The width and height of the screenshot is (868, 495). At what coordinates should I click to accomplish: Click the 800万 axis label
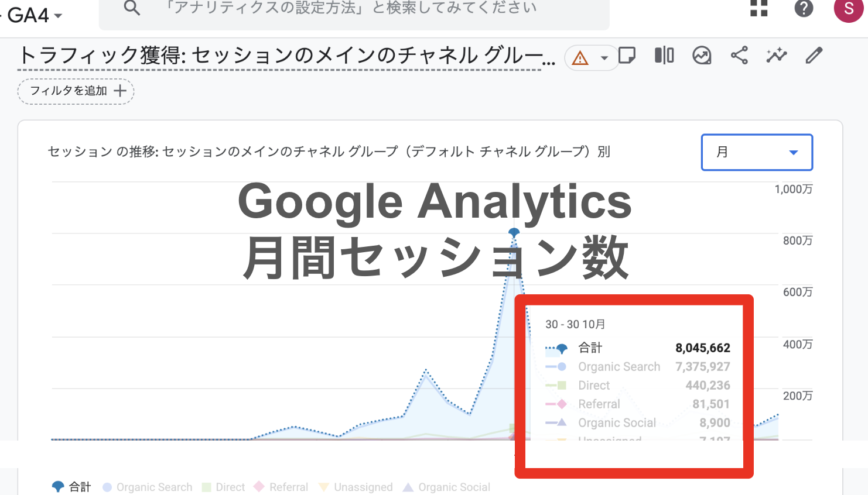tap(798, 240)
